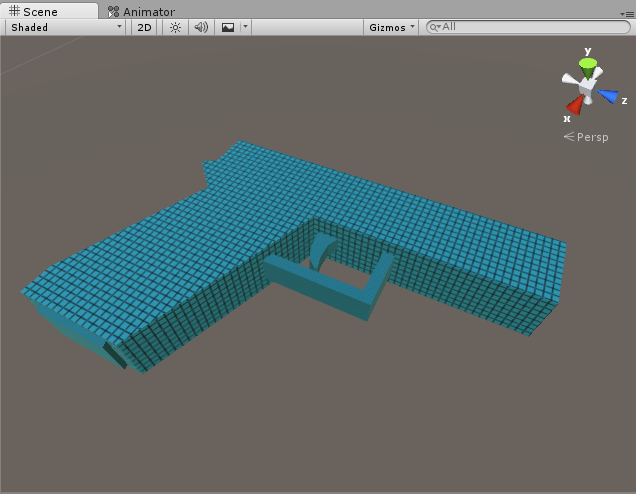This screenshot has width=636, height=494.
Task: Open the effects dropdown arrow beside image icon
Action: tap(244, 27)
